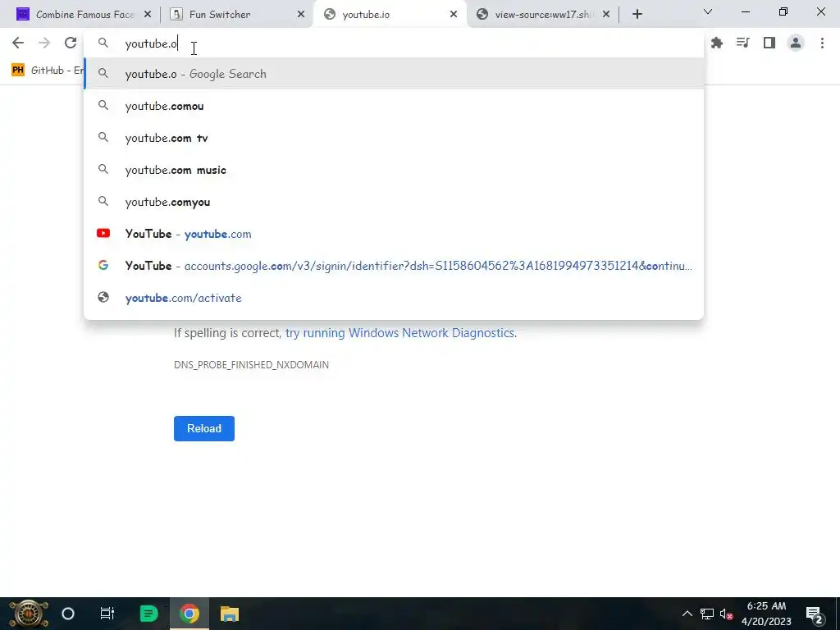Pick the 'youtube.com tv' suggestion
Image resolution: width=840 pixels, height=630 pixels.
(394, 138)
